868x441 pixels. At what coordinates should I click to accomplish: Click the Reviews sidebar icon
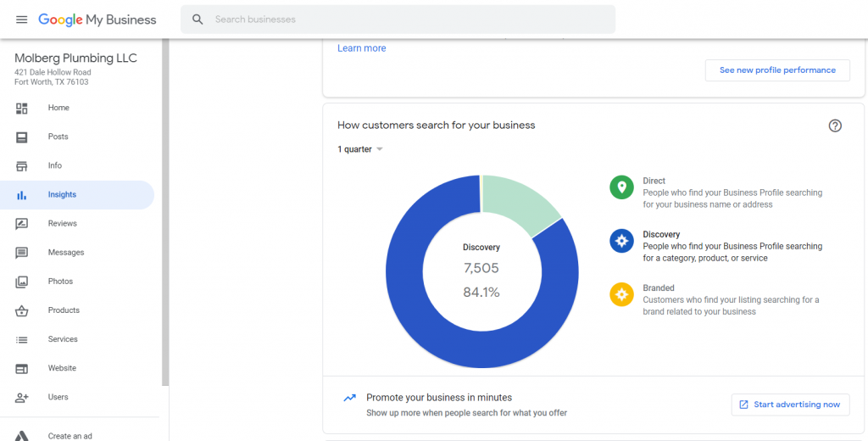pos(21,224)
